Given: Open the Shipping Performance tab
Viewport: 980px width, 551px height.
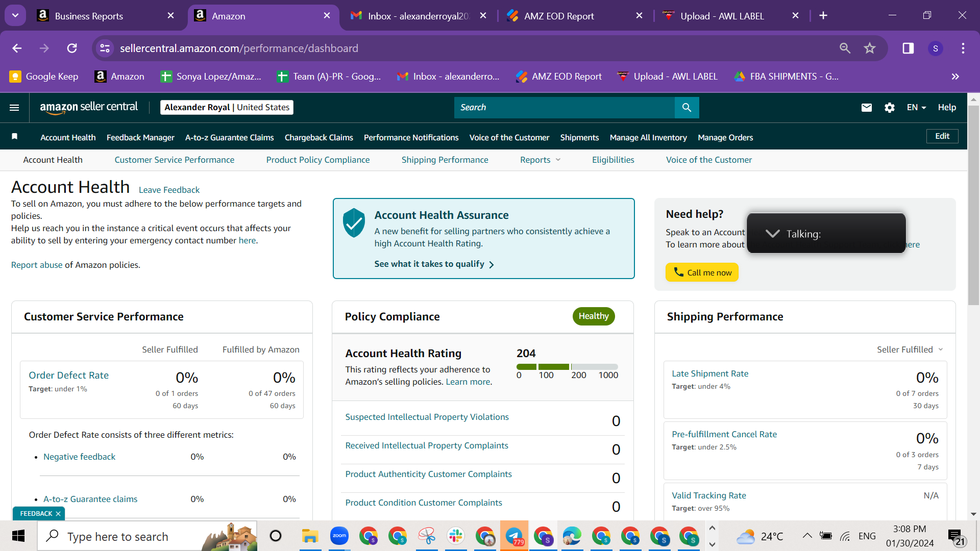Looking at the screenshot, I should click(445, 160).
